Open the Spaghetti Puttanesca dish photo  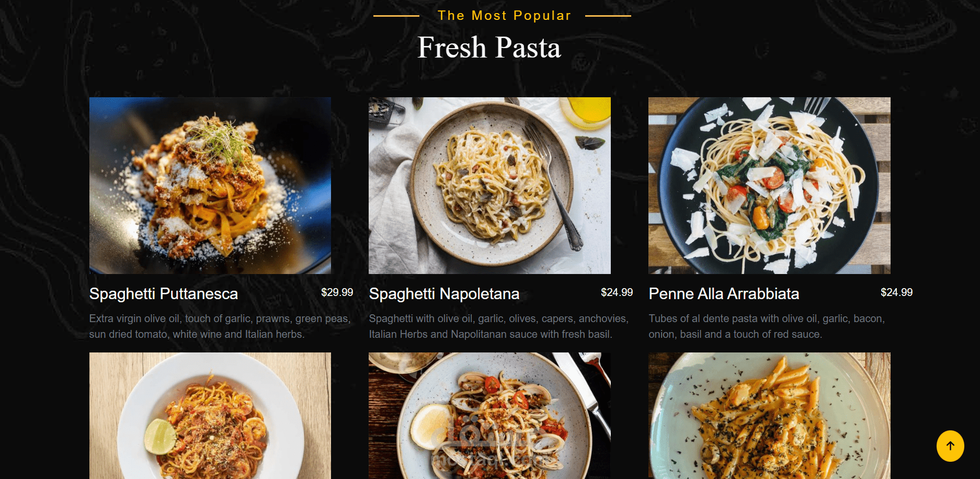[x=210, y=186]
